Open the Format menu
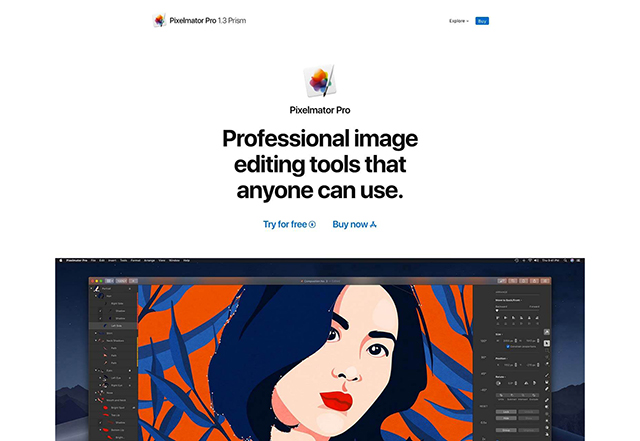640x441 pixels. [136, 261]
